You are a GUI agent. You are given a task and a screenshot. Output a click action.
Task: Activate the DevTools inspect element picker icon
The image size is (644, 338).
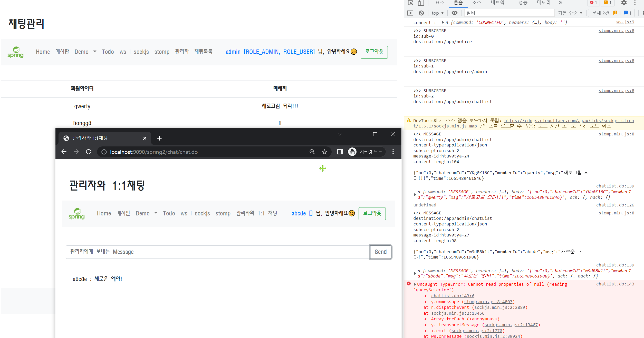click(410, 3)
